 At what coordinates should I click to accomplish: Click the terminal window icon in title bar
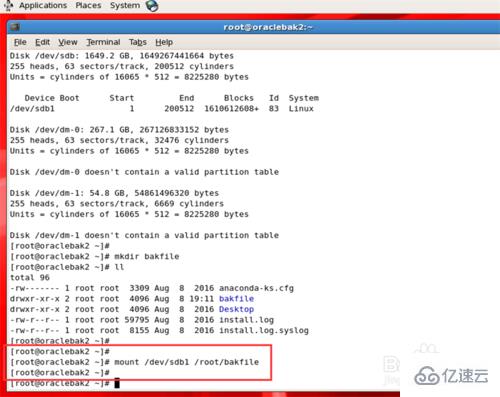pyautogui.click(x=15, y=27)
